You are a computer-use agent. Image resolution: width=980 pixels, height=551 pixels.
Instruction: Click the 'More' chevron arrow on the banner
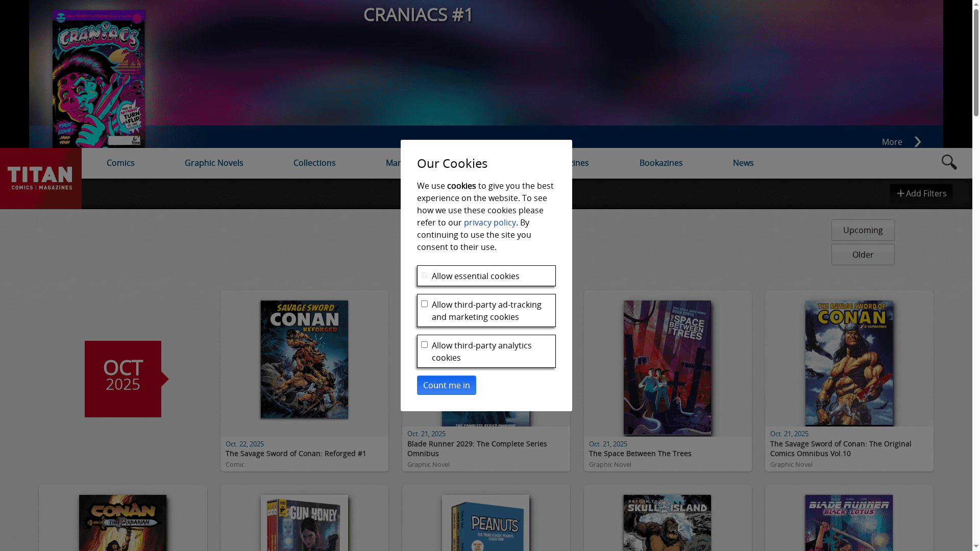pos(917,141)
